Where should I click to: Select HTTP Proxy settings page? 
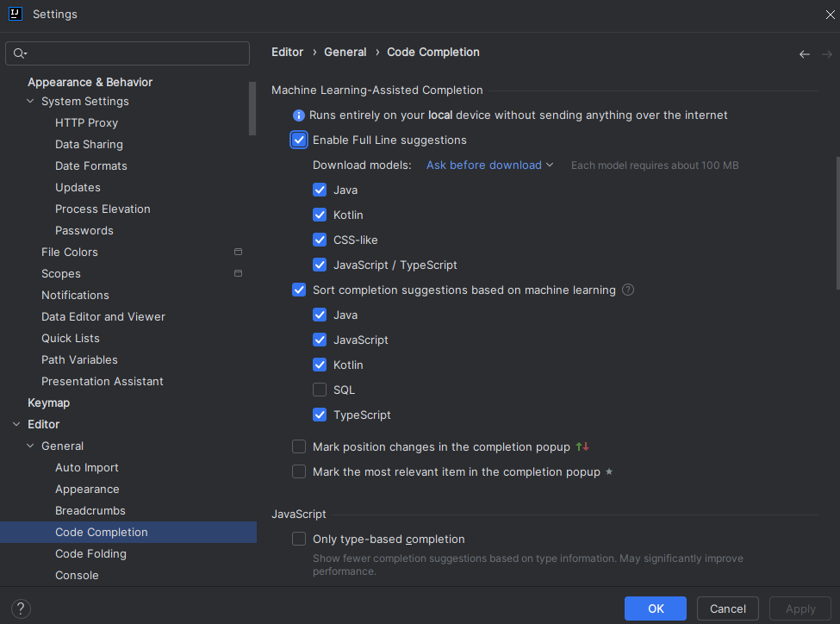(86, 122)
